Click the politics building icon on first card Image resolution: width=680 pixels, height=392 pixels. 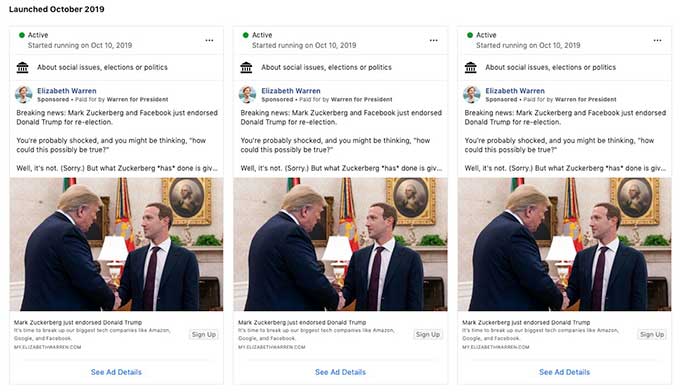coord(23,68)
